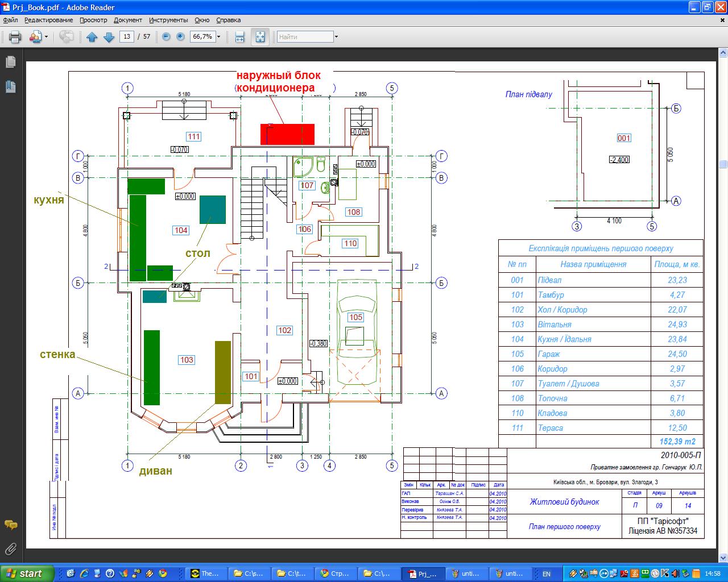This screenshot has height=582, width=728.
Task: Toggle scrolling page fit-width mode icon
Action: 240,37
